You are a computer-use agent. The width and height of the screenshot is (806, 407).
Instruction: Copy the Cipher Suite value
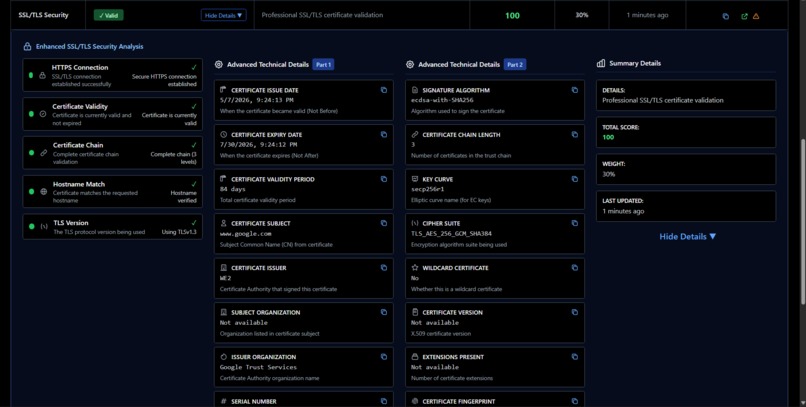tap(575, 224)
